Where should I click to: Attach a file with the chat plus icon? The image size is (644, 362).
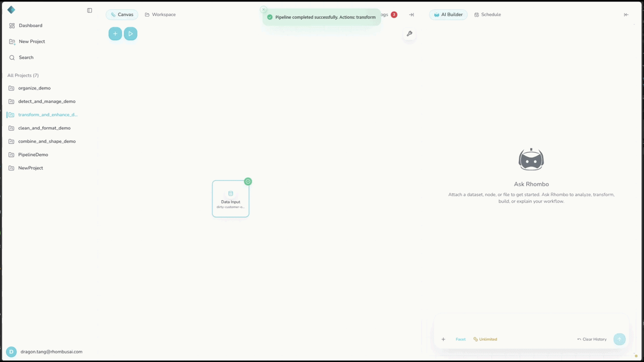pyautogui.click(x=443, y=339)
